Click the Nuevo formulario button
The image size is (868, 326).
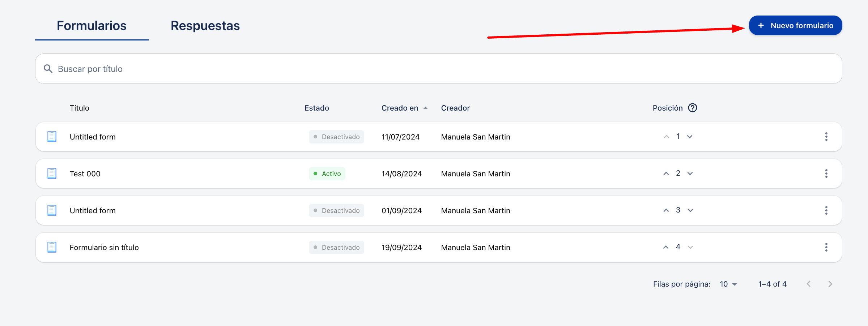795,25
